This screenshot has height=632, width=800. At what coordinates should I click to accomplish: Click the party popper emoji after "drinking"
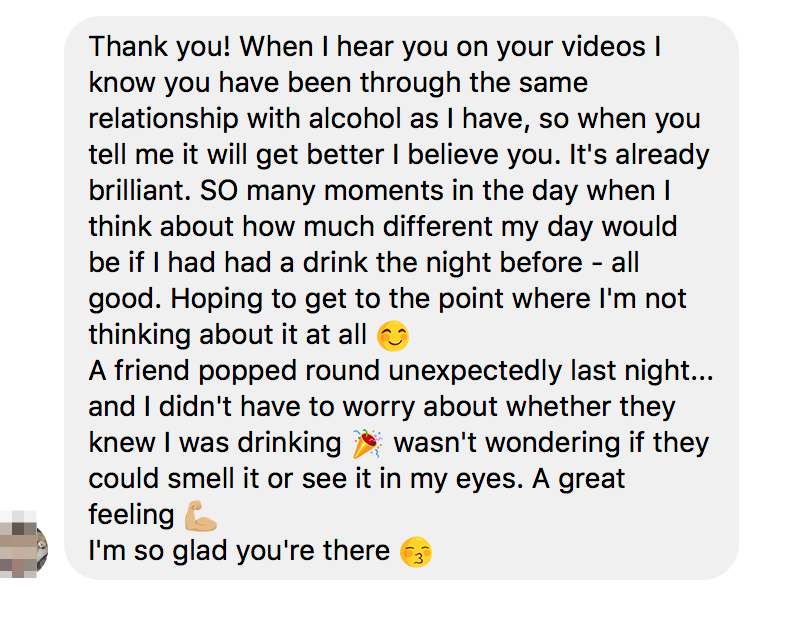367,443
